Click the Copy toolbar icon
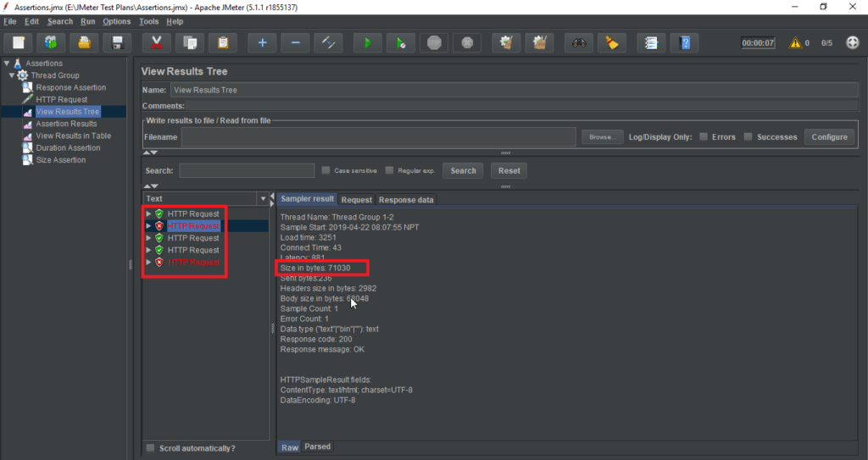Viewport: 868px width, 460px height. (x=190, y=42)
